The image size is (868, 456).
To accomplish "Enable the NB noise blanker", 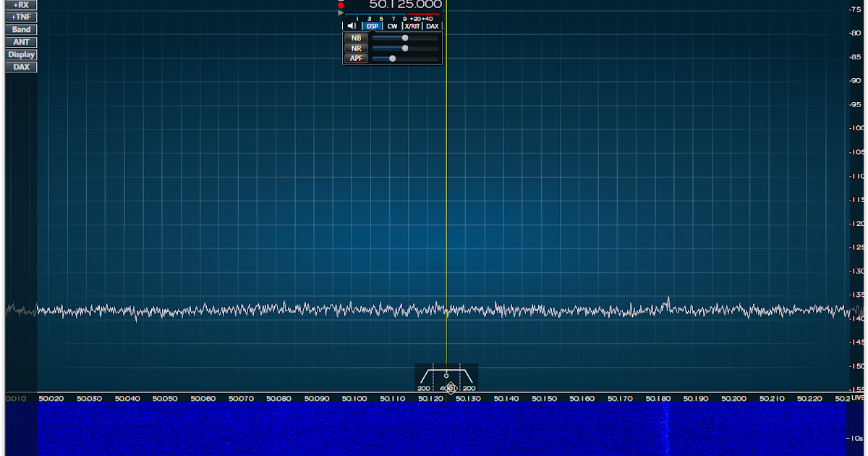I will pyautogui.click(x=356, y=37).
